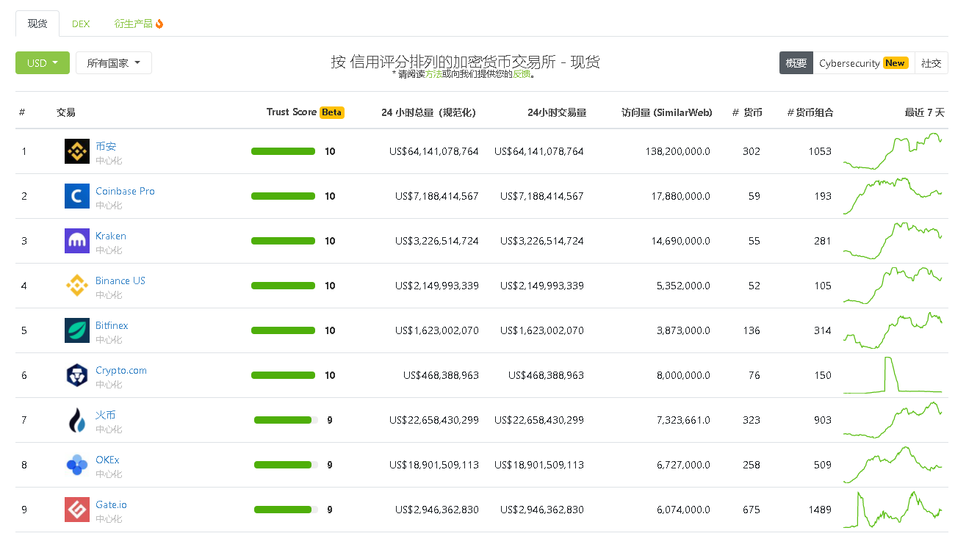Click the 币安 7-day sparkline chart
This screenshot has height=536, width=980.
893,151
